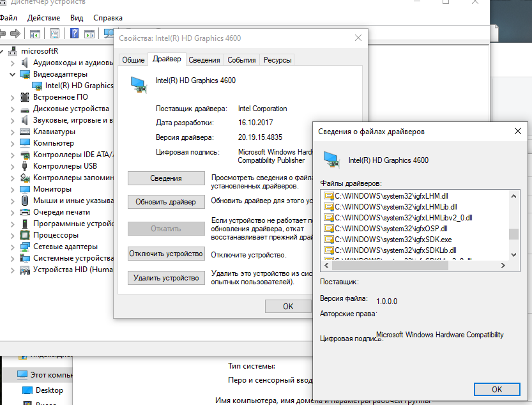
Task: Click the Desktop folder icon in Explorer sidebar
Action: click(x=27, y=390)
